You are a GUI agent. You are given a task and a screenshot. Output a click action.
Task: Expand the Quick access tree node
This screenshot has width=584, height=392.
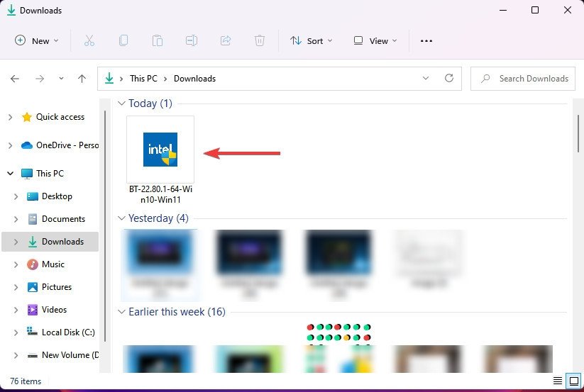tap(10, 117)
